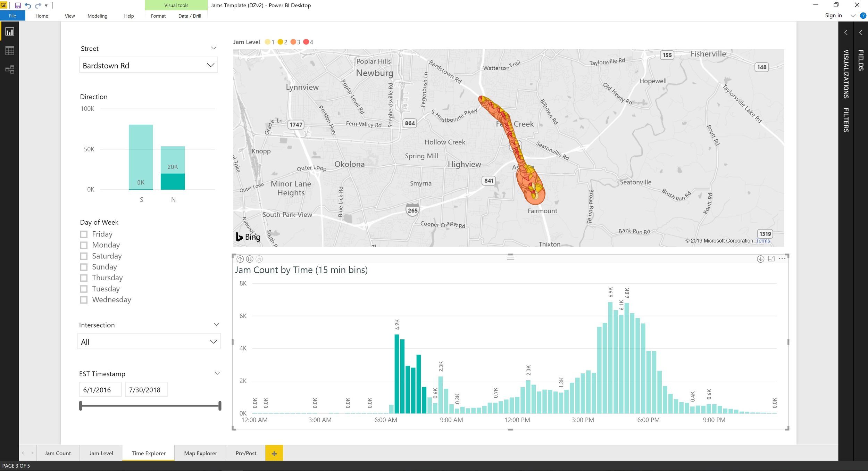
Task: Open Focus mode for Jam Count chart
Action: [771, 259]
